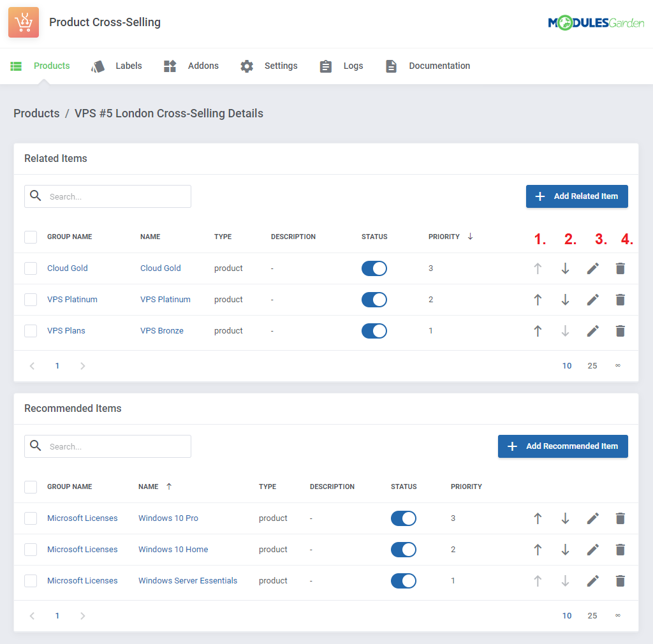Move Windows 10 Pro row down
This screenshot has height=644, width=653.
click(x=565, y=518)
